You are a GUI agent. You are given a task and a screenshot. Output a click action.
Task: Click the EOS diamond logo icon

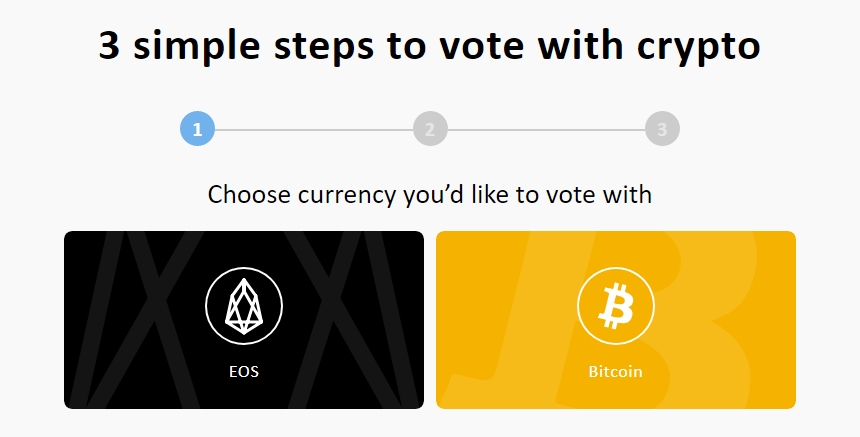244,306
